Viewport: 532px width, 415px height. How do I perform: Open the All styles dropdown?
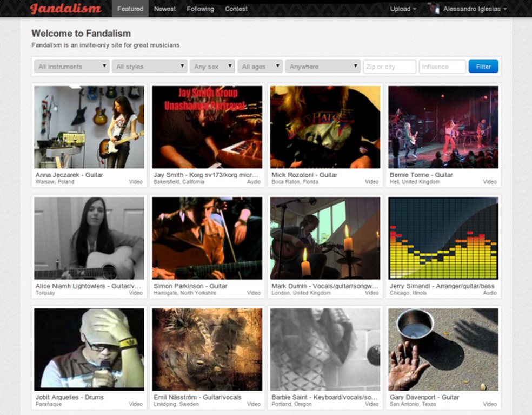click(x=150, y=66)
